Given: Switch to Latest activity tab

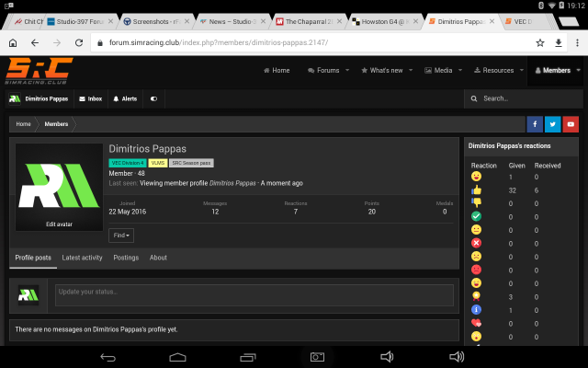Looking at the screenshot, I should 82,258.
